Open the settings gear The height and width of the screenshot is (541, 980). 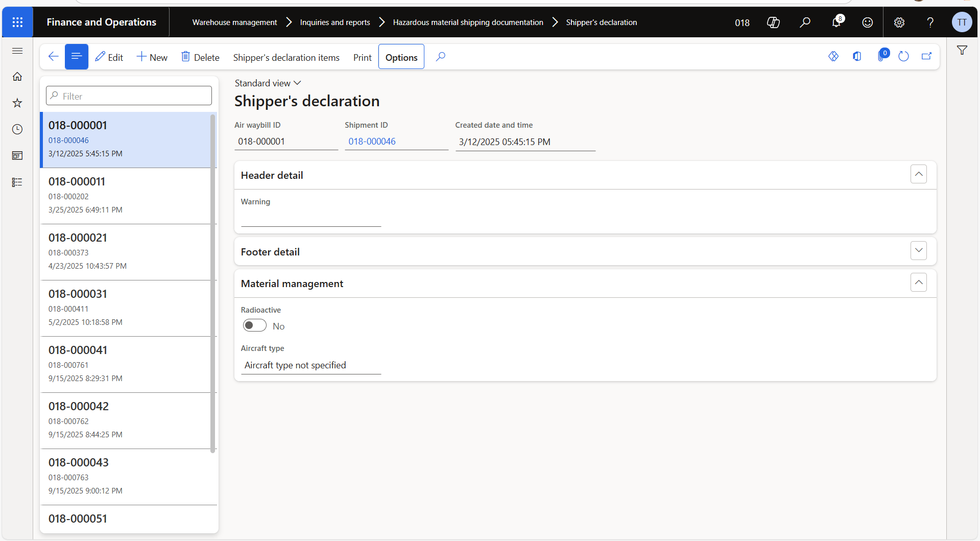(899, 22)
